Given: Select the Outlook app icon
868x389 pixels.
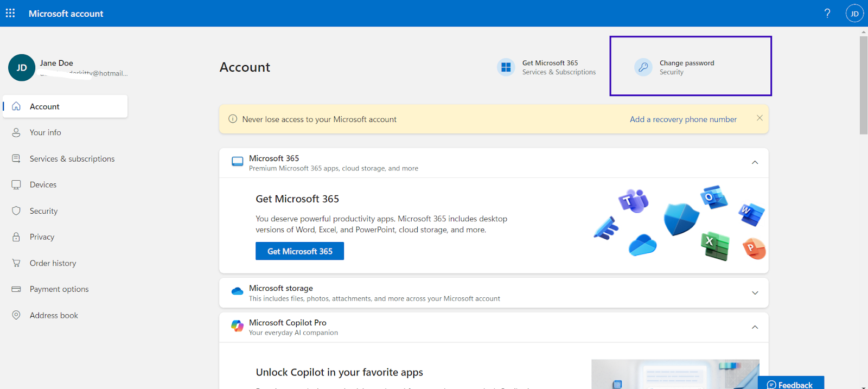Looking at the screenshot, I should point(714,197).
